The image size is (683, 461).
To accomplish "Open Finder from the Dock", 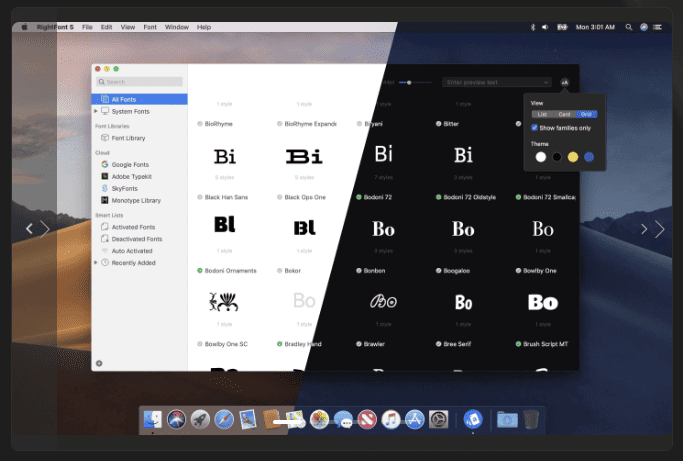I will click(152, 420).
